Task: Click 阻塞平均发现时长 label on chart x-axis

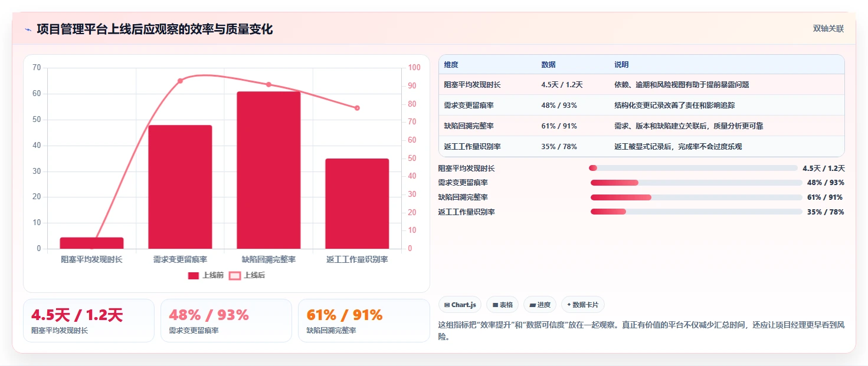Action: [91, 259]
